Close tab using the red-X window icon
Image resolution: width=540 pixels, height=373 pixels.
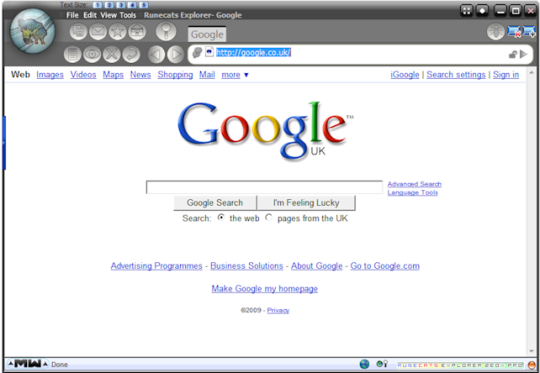coord(514,32)
